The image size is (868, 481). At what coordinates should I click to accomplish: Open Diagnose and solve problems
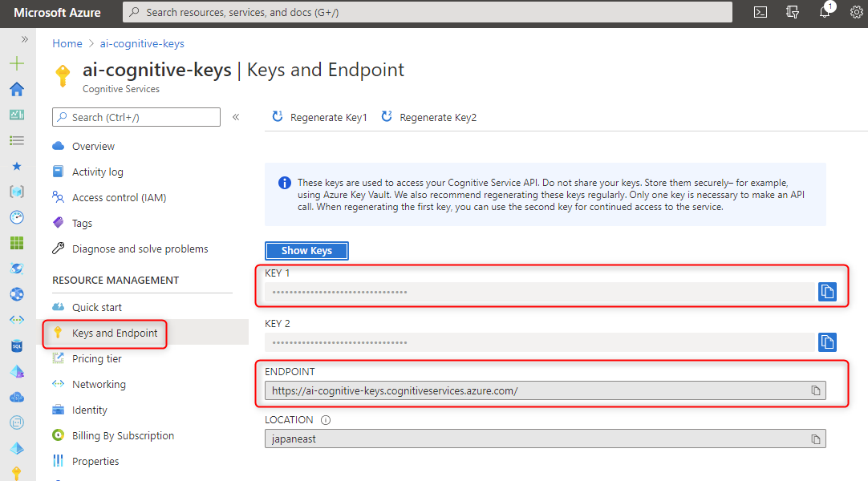[140, 249]
